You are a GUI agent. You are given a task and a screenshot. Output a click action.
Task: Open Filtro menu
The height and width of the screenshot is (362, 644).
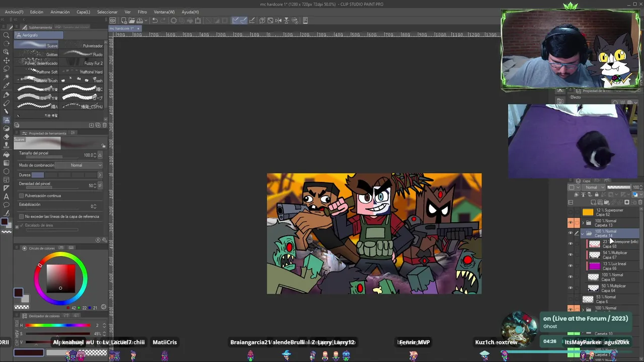tap(142, 12)
